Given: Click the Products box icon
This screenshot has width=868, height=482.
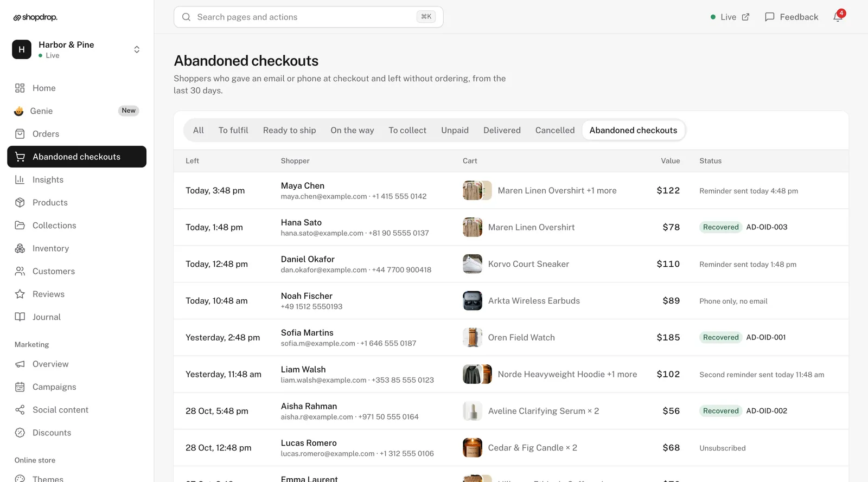Looking at the screenshot, I should [x=20, y=202].
